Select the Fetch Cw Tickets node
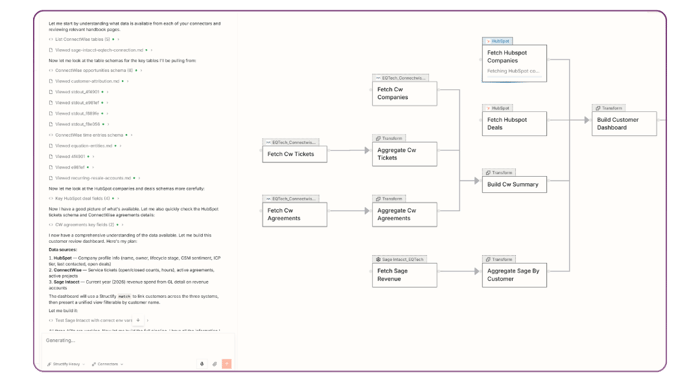Screen dimensions: 700x382 (x=295, y=154)
